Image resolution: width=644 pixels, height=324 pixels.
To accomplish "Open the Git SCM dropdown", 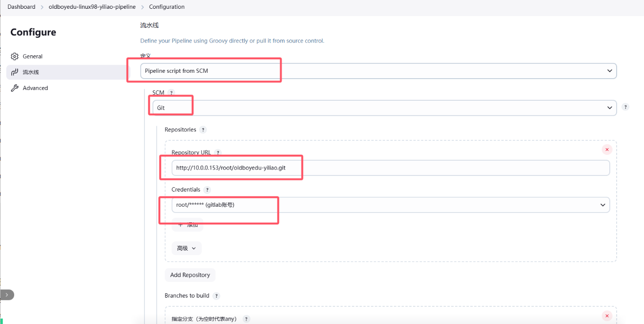I will pyautogui.click(x=384, y=108).
